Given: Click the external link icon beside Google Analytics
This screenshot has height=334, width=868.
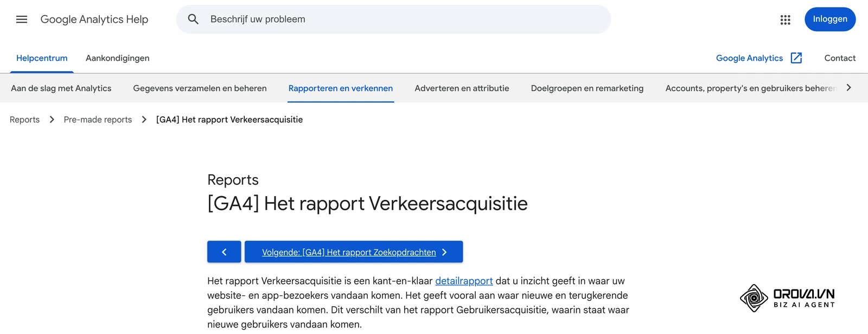Looking at the screenshot, I should [x=796, y=58].
